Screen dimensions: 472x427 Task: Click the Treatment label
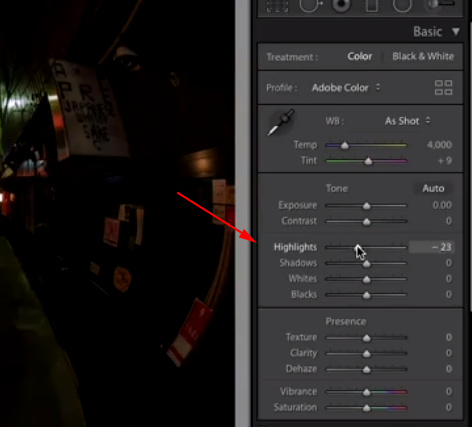[292, 57]
